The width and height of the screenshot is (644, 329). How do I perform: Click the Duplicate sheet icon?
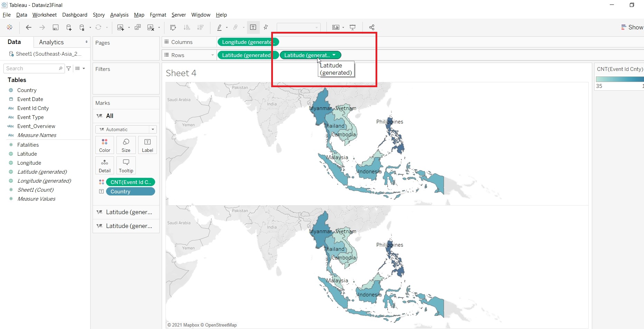coord(138,27)
